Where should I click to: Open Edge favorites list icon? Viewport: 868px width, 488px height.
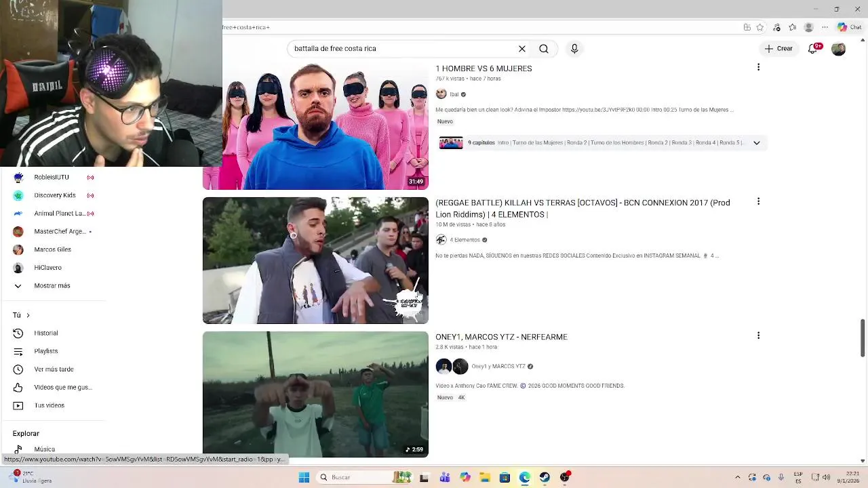[793, 27]
